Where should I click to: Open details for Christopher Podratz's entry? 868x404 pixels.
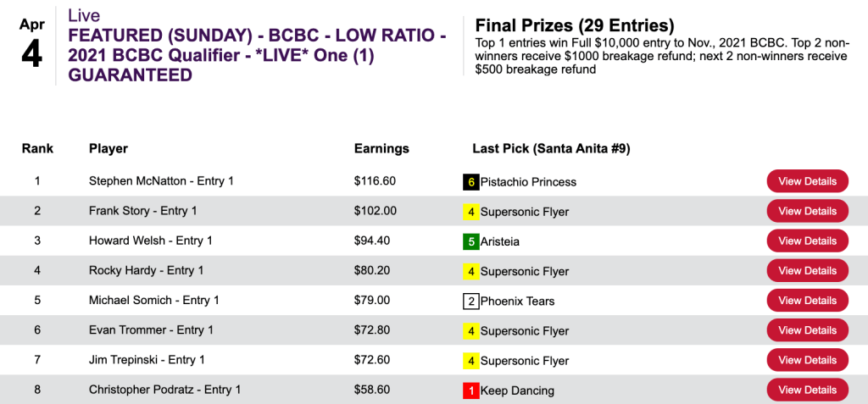[807, 390]
